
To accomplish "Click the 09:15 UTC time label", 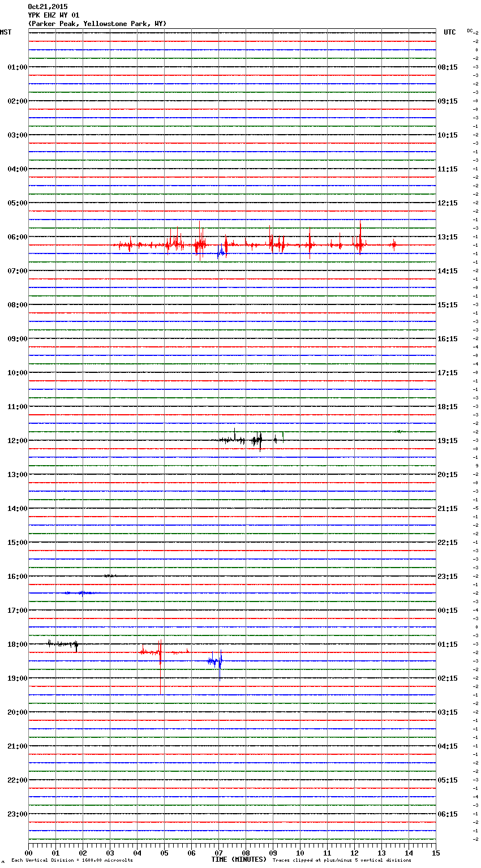I will click(x=448, y=101).
